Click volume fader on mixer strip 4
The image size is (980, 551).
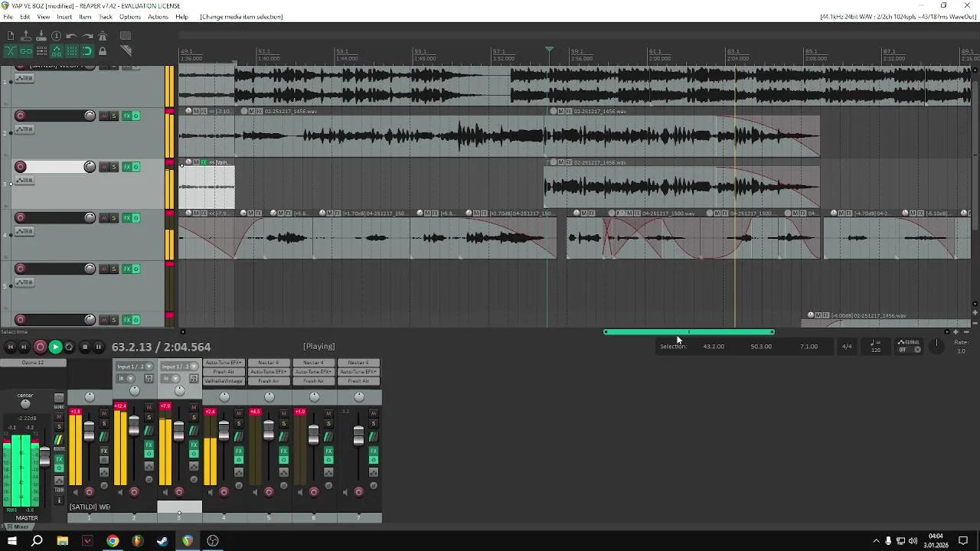(x=224, y=431)
